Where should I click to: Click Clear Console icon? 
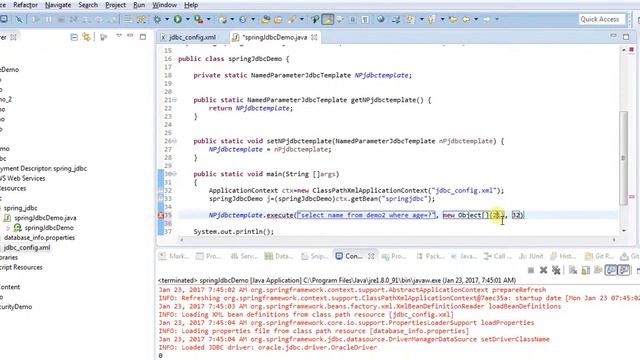[x=573, y=270]
